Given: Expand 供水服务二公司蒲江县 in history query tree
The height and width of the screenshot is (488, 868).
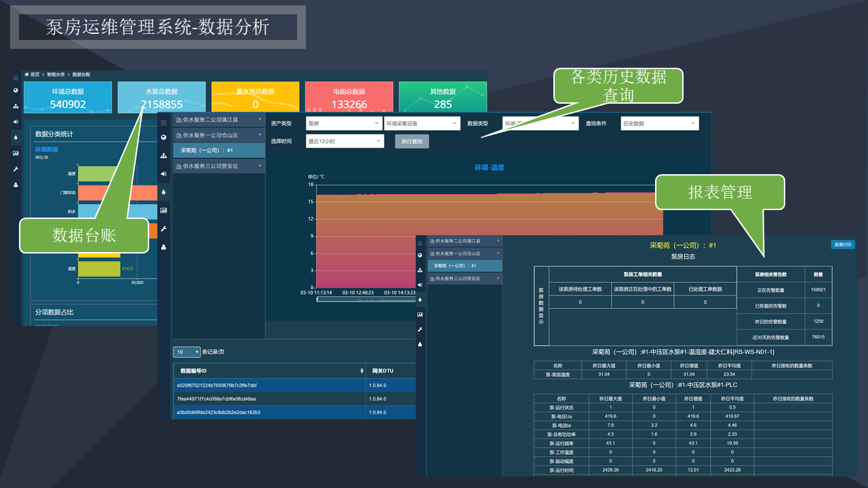Looking at the screenshot, I should [x=218, y=120].
